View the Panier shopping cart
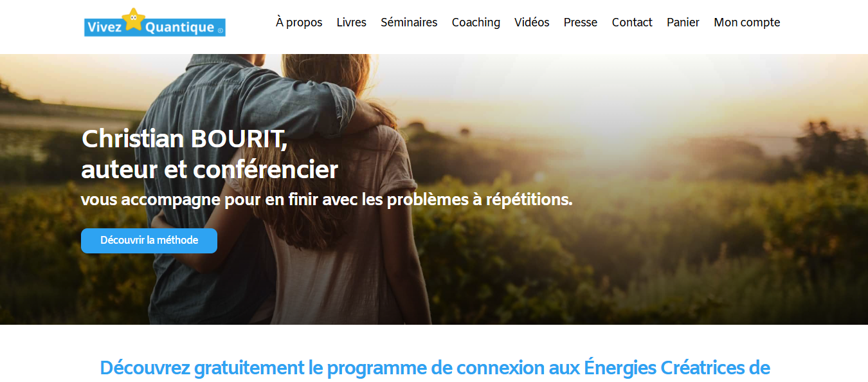 pyautogui.click(x=683, y=23)
